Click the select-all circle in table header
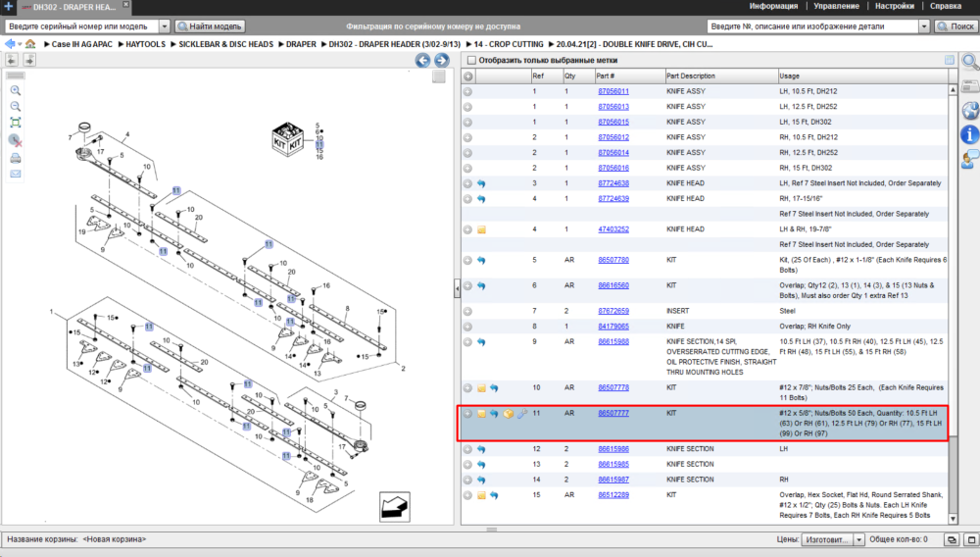The width and height of the screenshot is (980, 557). [x=467, y=76]
